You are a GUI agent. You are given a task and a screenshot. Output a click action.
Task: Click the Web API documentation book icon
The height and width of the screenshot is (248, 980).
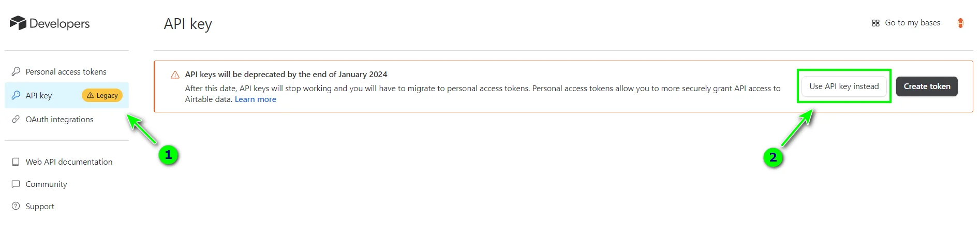[x=16, y=162]
